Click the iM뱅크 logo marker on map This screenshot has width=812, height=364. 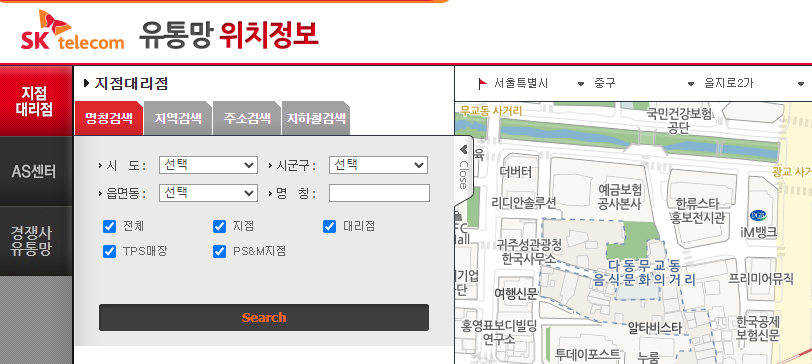[x=758, y=215]
